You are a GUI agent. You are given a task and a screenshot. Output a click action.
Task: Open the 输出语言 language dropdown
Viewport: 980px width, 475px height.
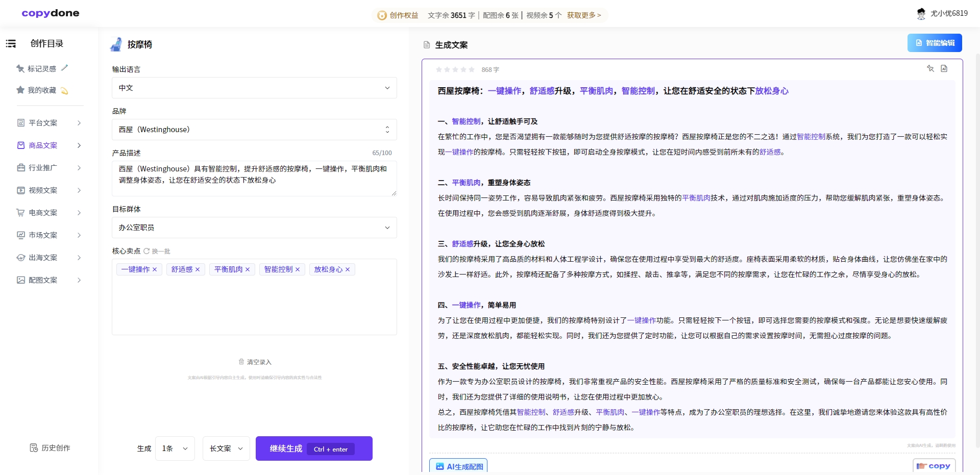tap(254, 88)
